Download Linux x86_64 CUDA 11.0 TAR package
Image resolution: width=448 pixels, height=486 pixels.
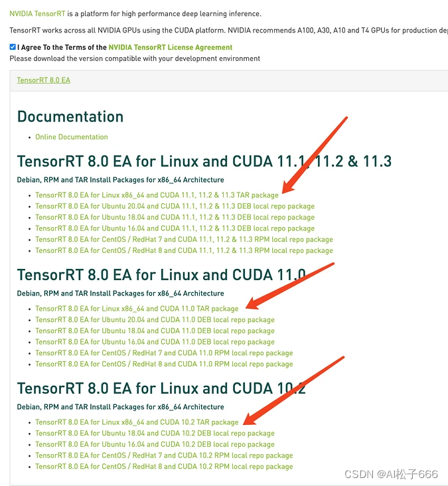137,309
